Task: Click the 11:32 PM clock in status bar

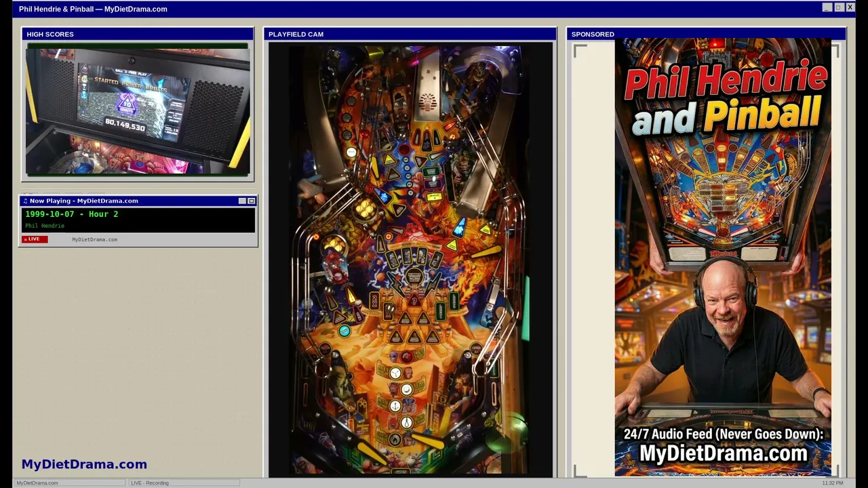Action: click(833, 483)
